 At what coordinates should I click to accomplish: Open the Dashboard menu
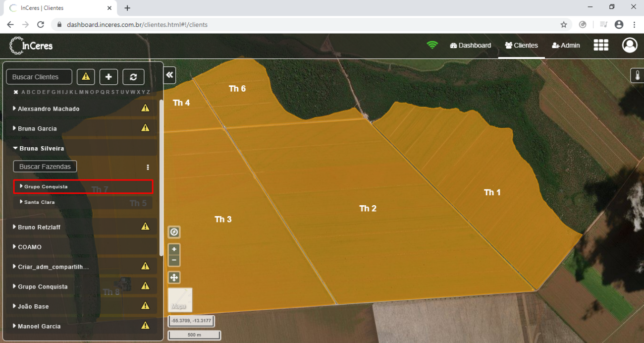[471, 45]
